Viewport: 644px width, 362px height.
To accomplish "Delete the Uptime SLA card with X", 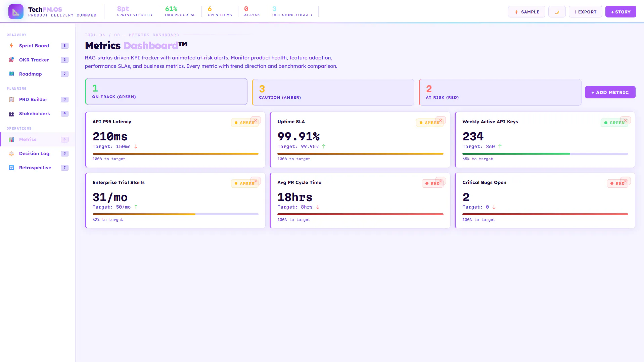I will (441, 120).
